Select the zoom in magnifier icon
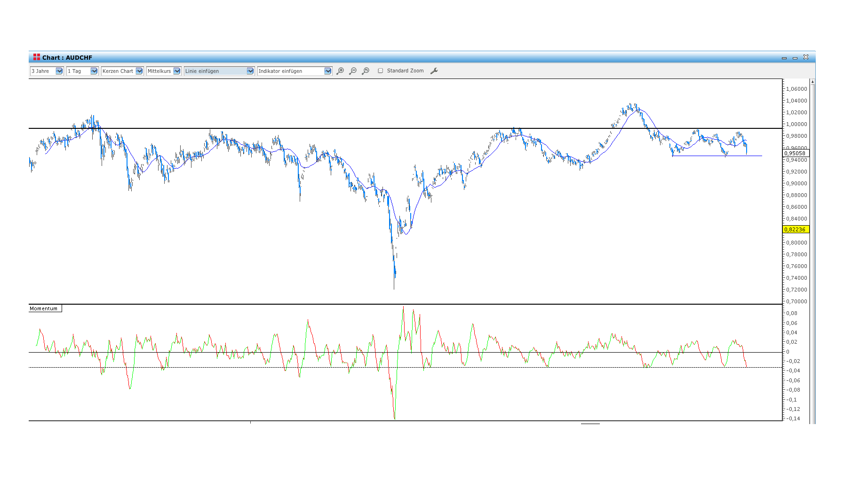Screen dimensions: 844x504 [340, 71]
